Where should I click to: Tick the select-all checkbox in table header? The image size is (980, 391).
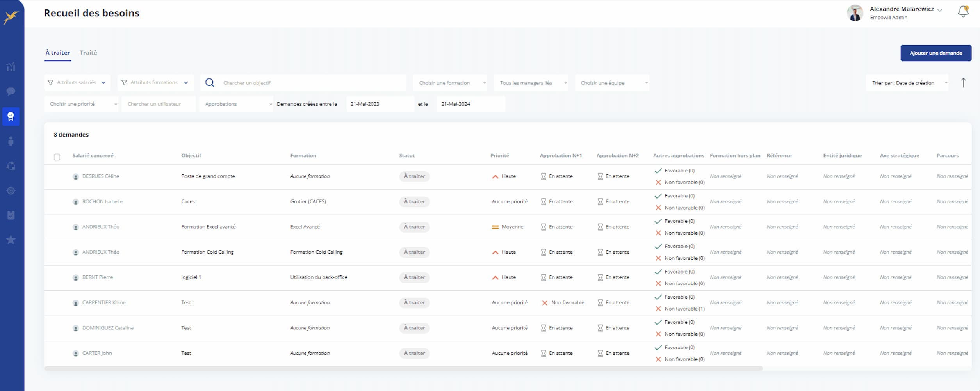(57, 157)
